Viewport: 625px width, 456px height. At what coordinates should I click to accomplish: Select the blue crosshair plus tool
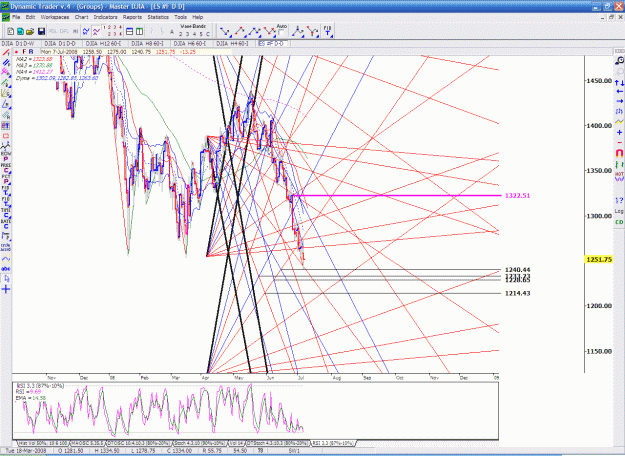coord(6,289)
